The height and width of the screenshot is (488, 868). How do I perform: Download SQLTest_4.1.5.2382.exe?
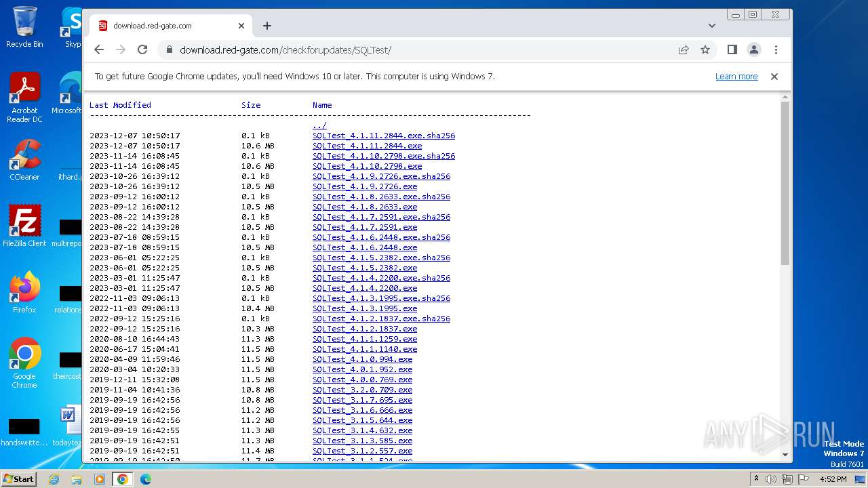365,268
